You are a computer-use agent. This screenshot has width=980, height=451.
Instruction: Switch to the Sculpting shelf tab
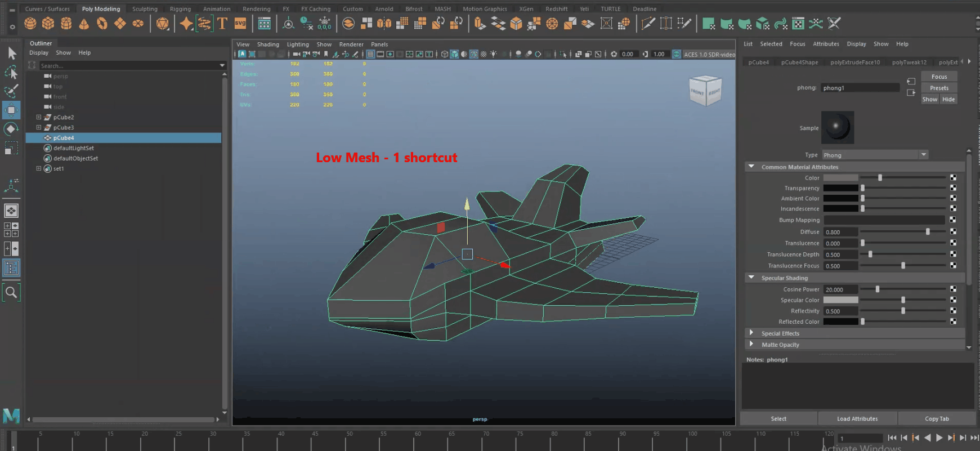click(x=145, y=9)
